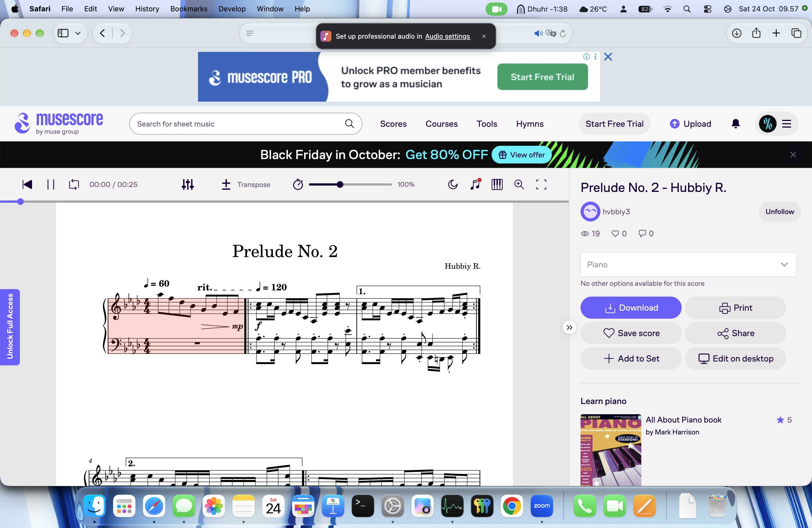Open the Scores menu
The width and height of the screenshot is (812, 528).
click(x=393, y=124)
